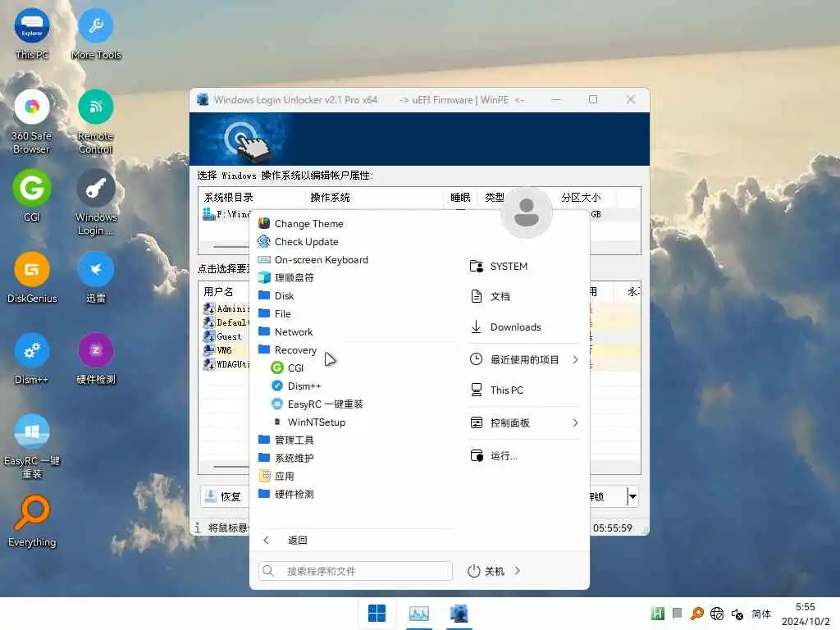The height and width of the screenshot is (630, 840).
Task: Expand 控制面板 submenu arrow
Action: pos(575,422)
